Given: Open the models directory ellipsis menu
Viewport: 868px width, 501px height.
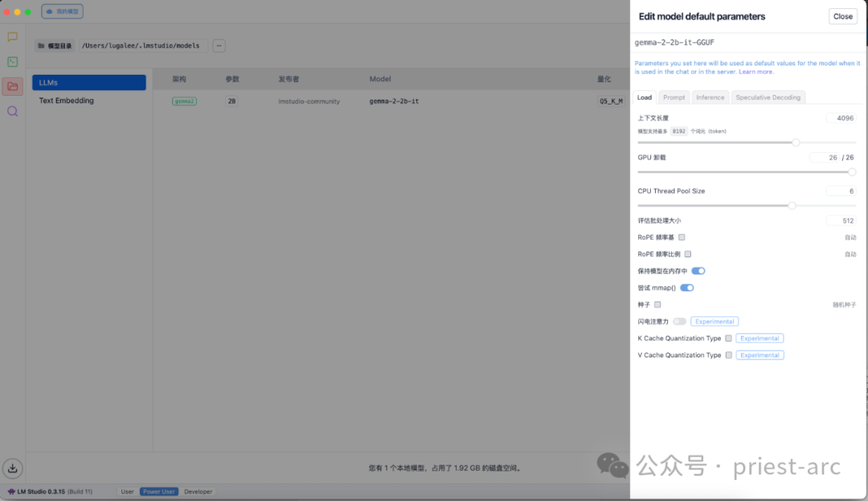Looking at the screenshot, I should (x=219, y=46).
